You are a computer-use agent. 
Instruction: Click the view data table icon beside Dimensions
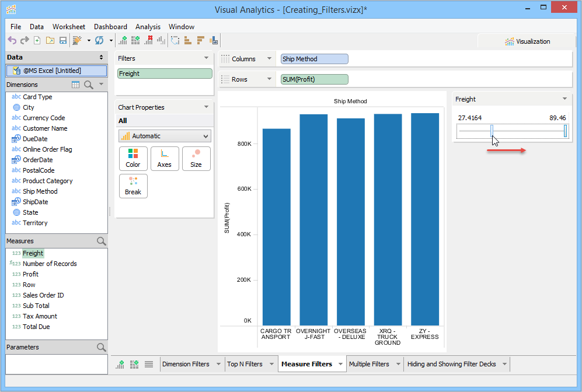pos(75,85)
